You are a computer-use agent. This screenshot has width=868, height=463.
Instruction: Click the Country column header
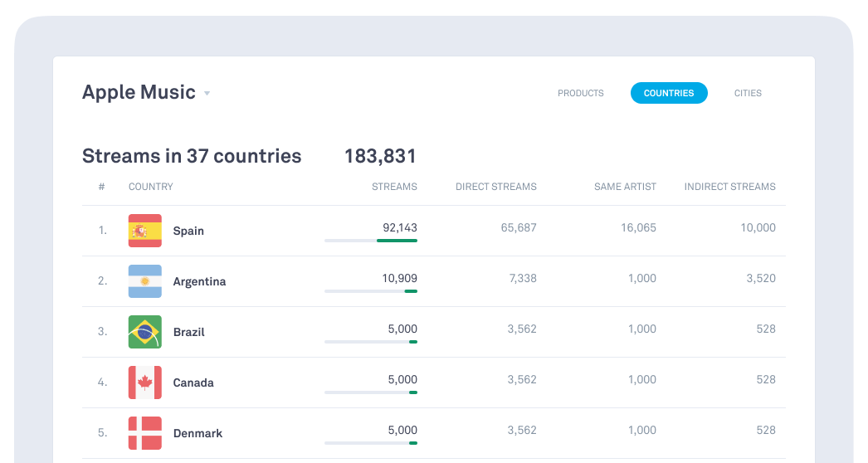click(x=151, y=187)
